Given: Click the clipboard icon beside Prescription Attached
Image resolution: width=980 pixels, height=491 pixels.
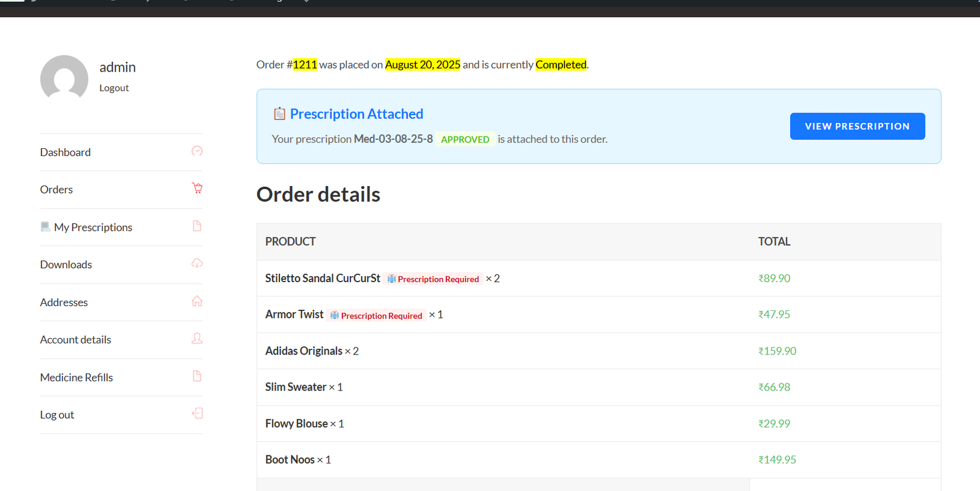Looking at the screenshot, I should point(279,114).
